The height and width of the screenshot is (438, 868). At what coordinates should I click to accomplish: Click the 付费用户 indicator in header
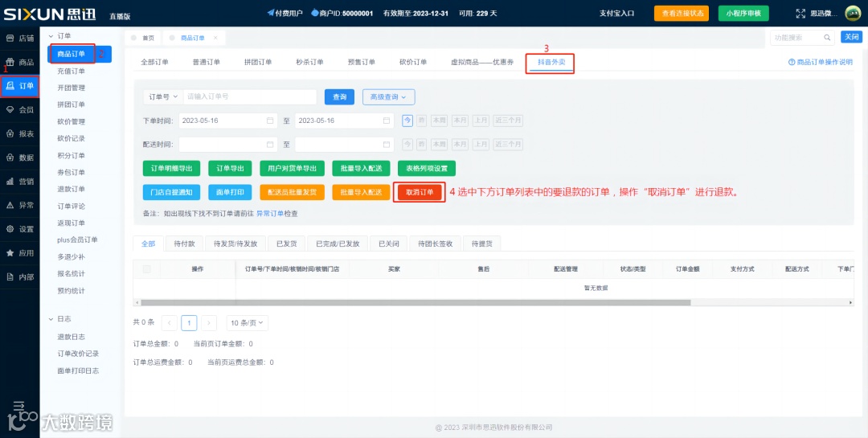click(x=285, y=13)
